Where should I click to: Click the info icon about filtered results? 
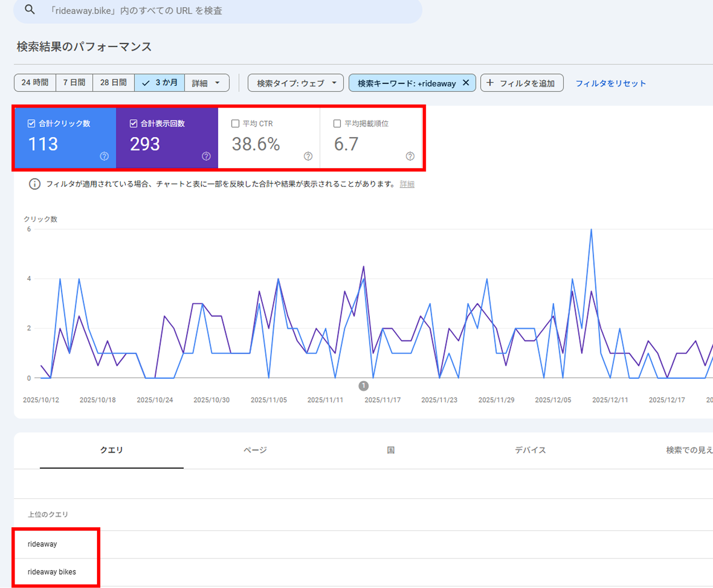click(x=35, y=184)
